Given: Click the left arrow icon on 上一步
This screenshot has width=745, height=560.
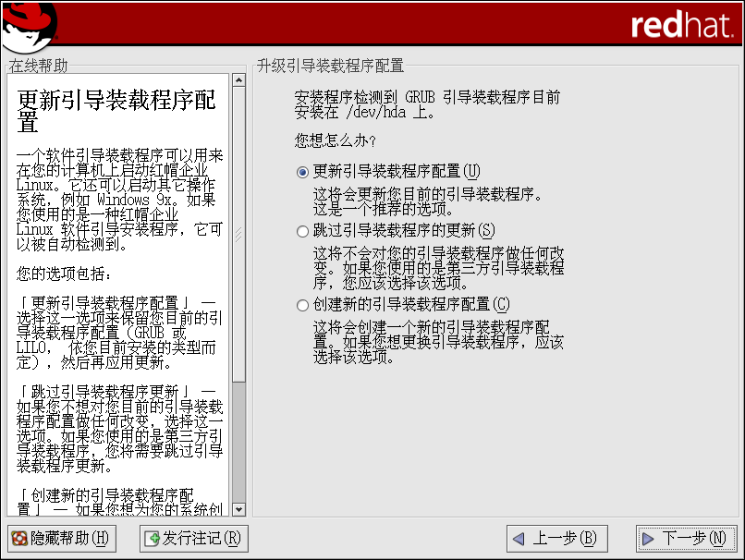Looking at the screenshot, I should [x=519, y=539].
